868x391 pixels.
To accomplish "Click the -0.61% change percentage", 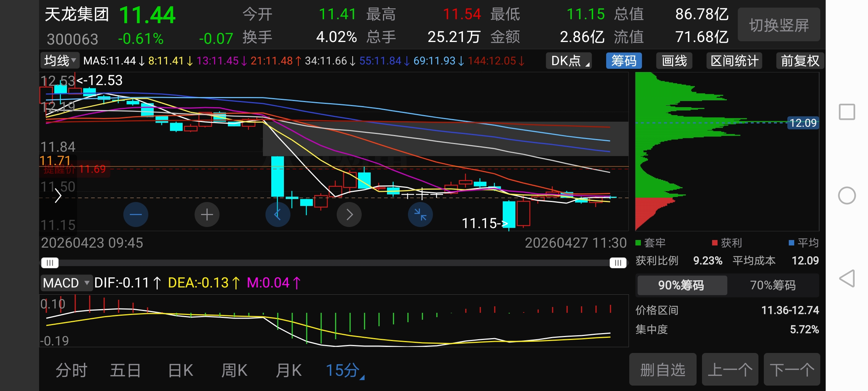I will coord(141,39).
